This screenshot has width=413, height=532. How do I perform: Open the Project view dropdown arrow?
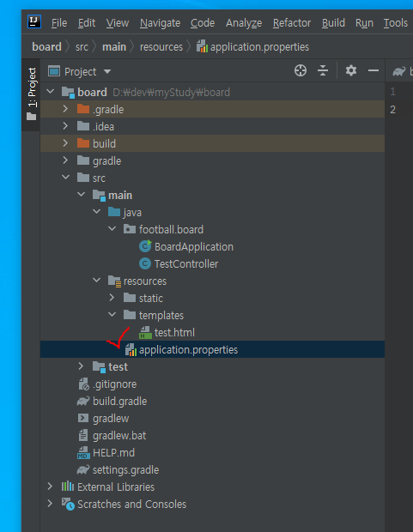point(107,71)
